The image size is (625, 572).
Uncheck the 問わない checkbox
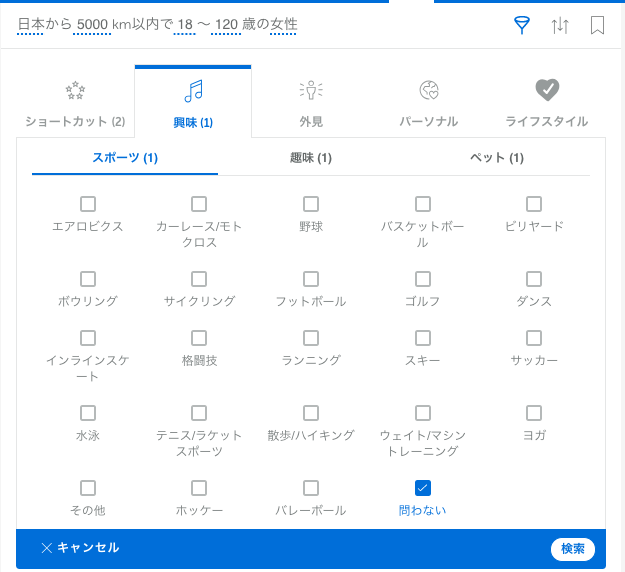pyautogui.click(x=423, y=488)
